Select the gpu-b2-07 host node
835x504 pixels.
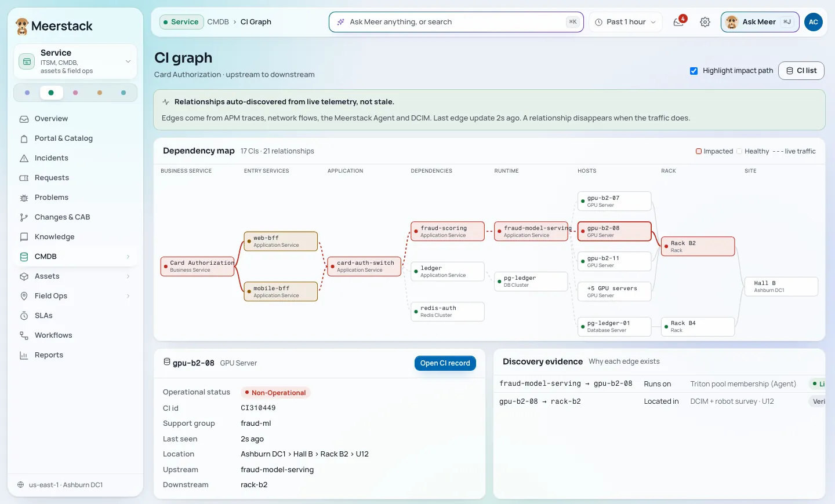pyautogui.click(x=615, y=202)
